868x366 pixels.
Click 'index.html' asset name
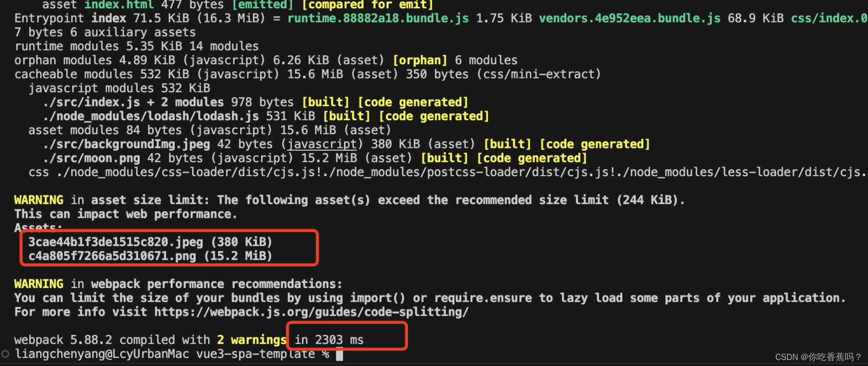click(x=119, y=5)
